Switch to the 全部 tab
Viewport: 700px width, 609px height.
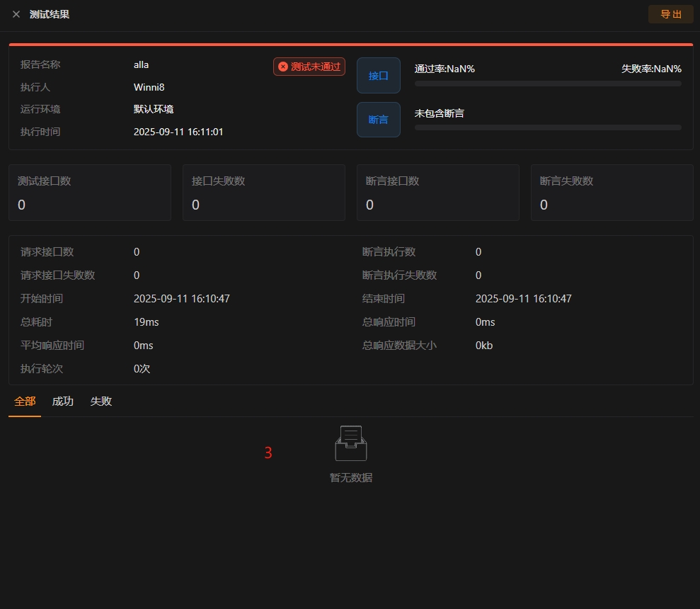(x=25, y=402)
